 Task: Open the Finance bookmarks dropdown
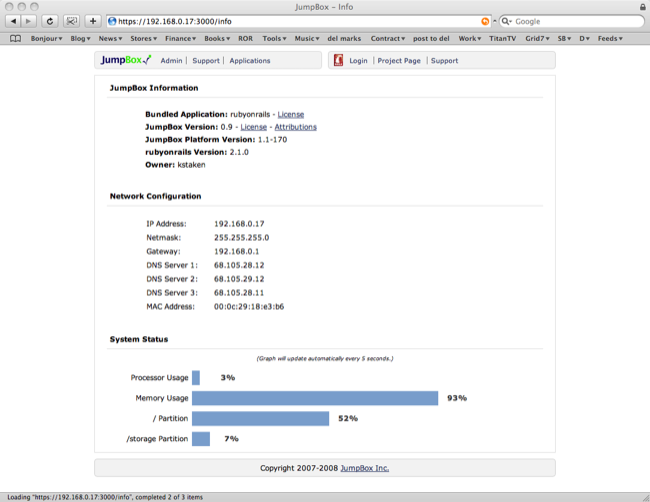[180, 39]
